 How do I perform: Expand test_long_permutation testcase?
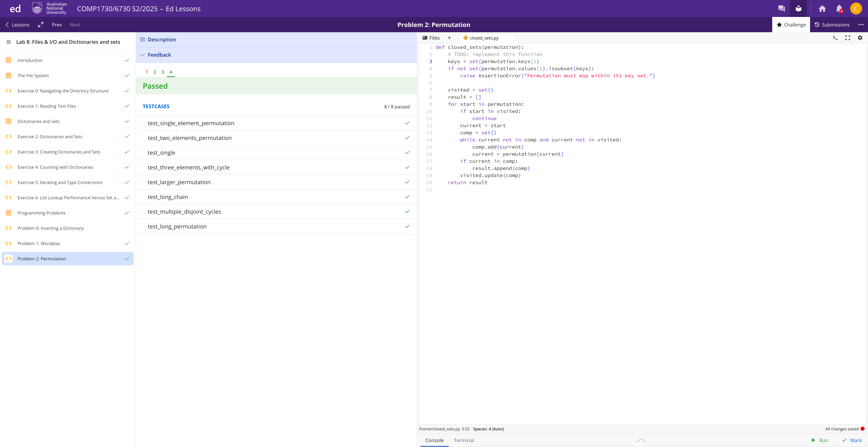coord(276,227)
